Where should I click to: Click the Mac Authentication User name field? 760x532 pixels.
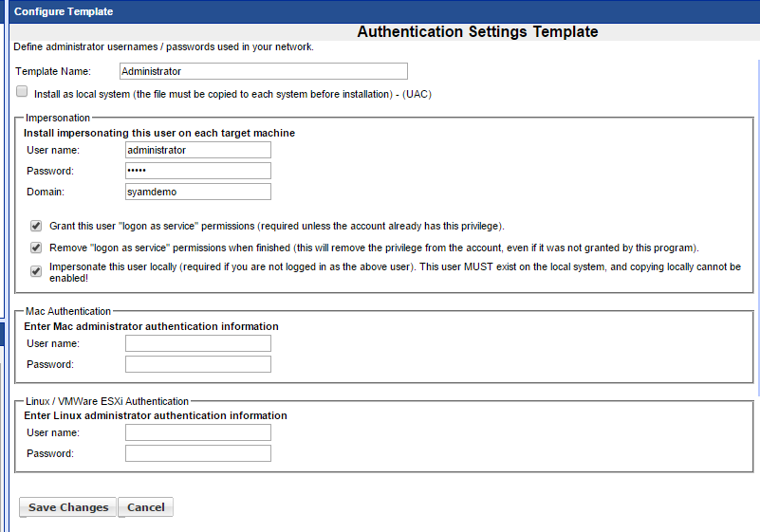197,343
